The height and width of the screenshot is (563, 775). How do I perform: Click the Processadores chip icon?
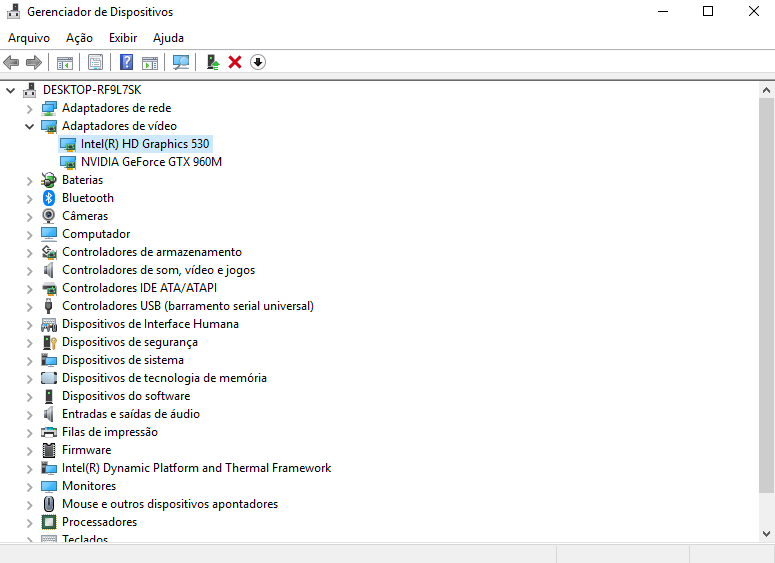pos(48,522)
